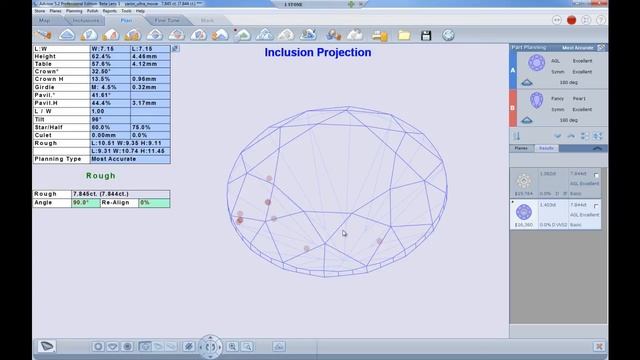Screen dimensions: 640x360
Task: Click the sixth diamond toolbar icon
Action: coord(155,35)
